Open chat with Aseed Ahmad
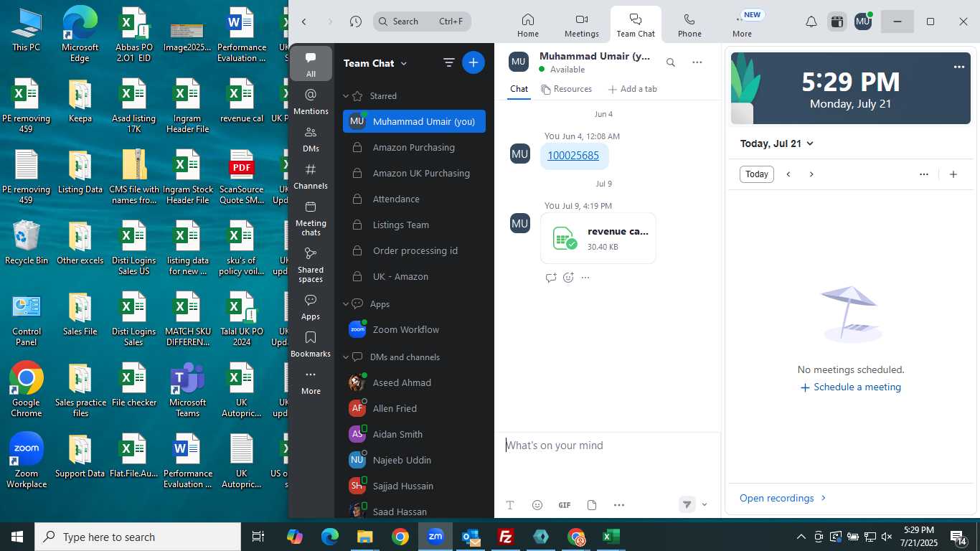The image size is (980, 551). click(x=414, y=382)
